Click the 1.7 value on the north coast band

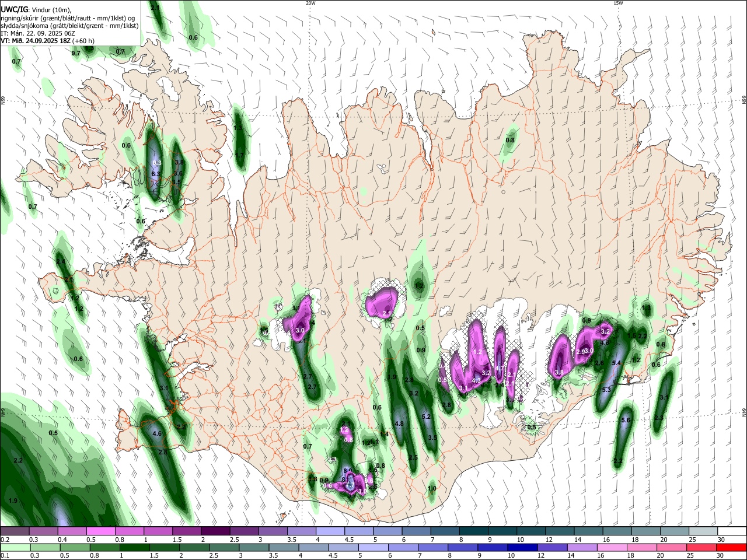click(239, 155)
